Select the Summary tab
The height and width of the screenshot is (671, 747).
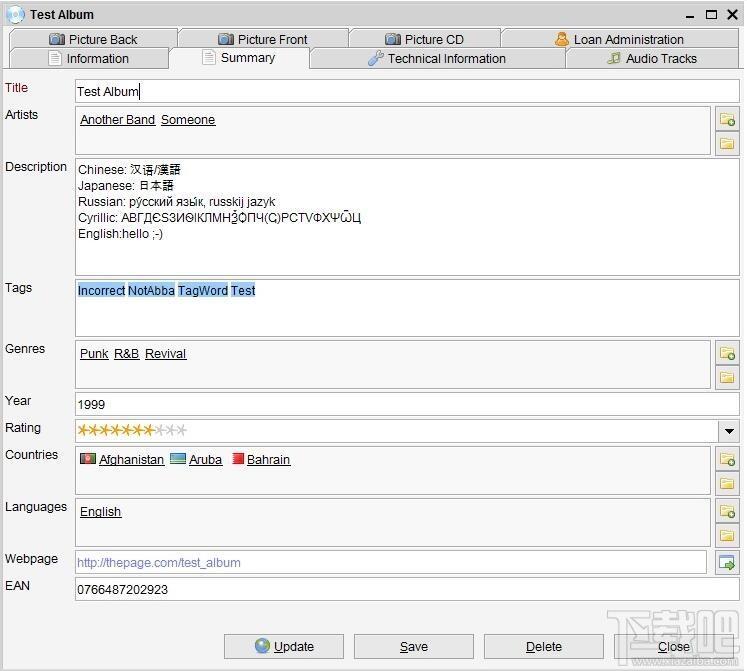[239, 58]
